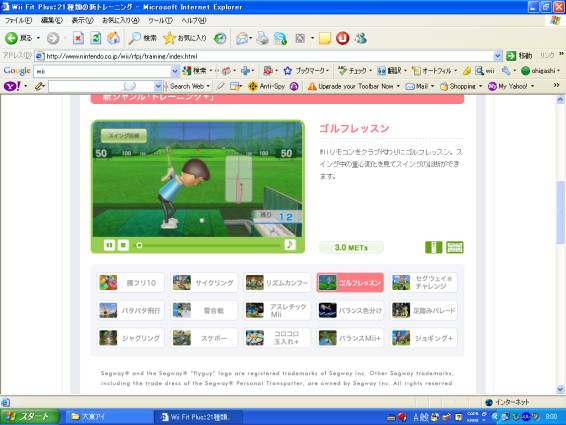Click the Google logo on Google toolbar
Viewport: 566px width, 425px height.
17,71
